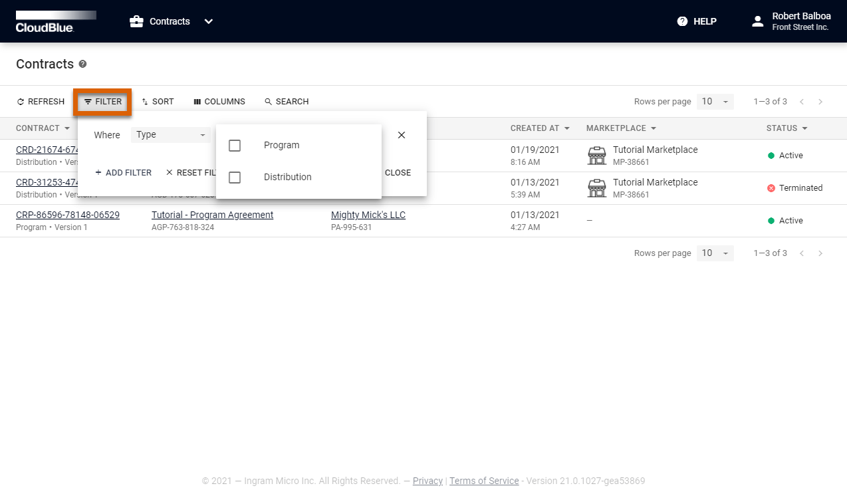Image resolution: width=847 pixels, height=504 pixels.
Task: Click the Robert Balboa user avatar icon
Action: (757, 21)
